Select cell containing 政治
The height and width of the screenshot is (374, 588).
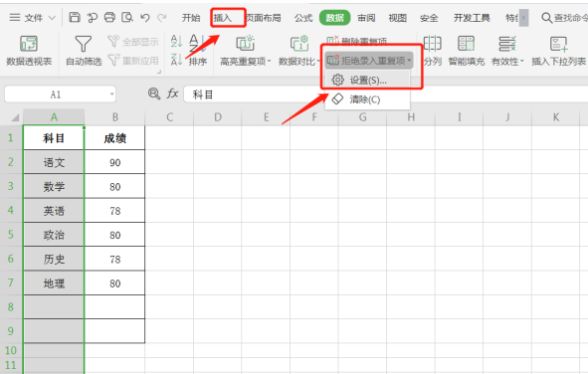pyautogui.click(x=54, y=234)
